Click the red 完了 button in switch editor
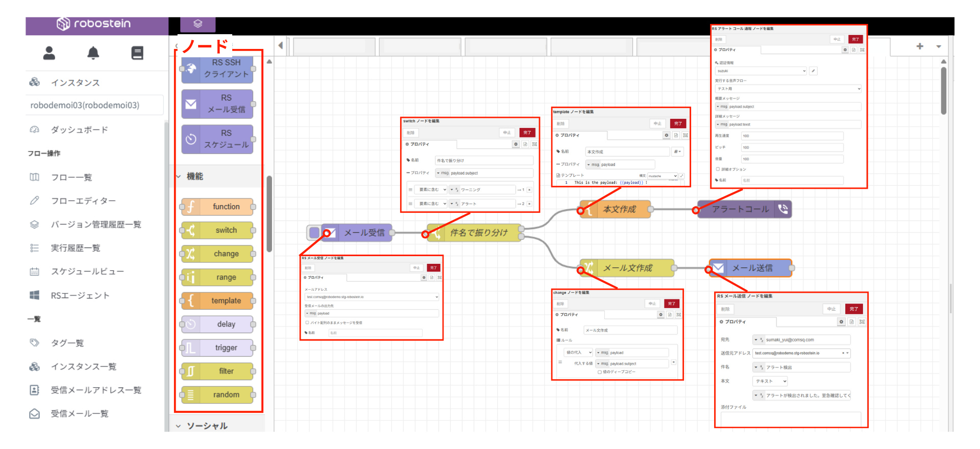 point(527,133)
